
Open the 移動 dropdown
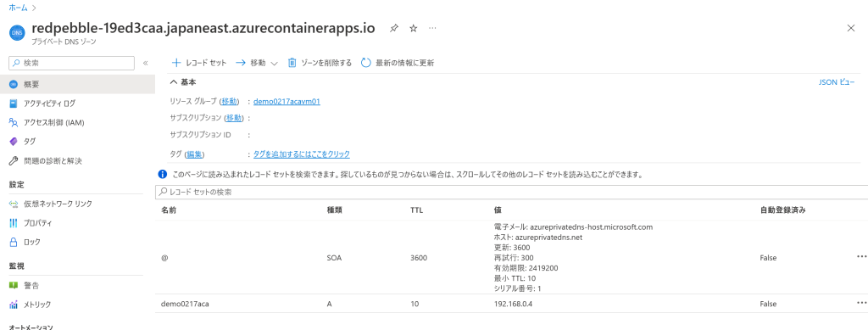click(257, 63)
